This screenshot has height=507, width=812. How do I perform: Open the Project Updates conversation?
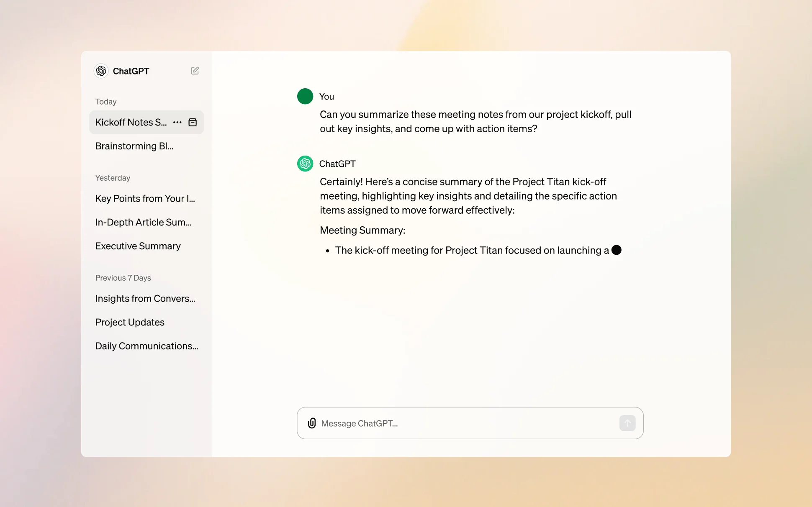(x=130, y=322)
